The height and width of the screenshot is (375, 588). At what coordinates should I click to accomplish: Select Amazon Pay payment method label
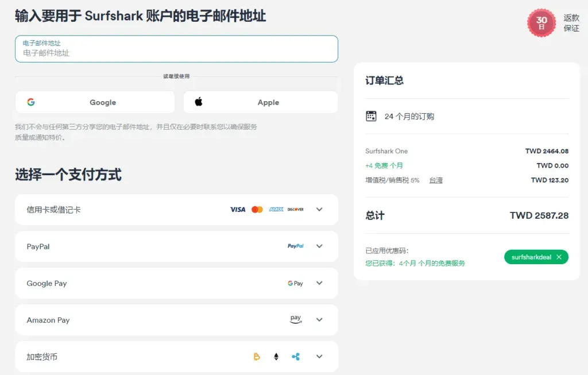48,320
